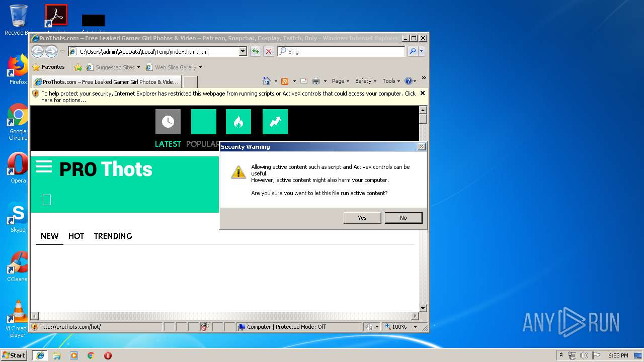Click the LATEST label link

[168, 144]
